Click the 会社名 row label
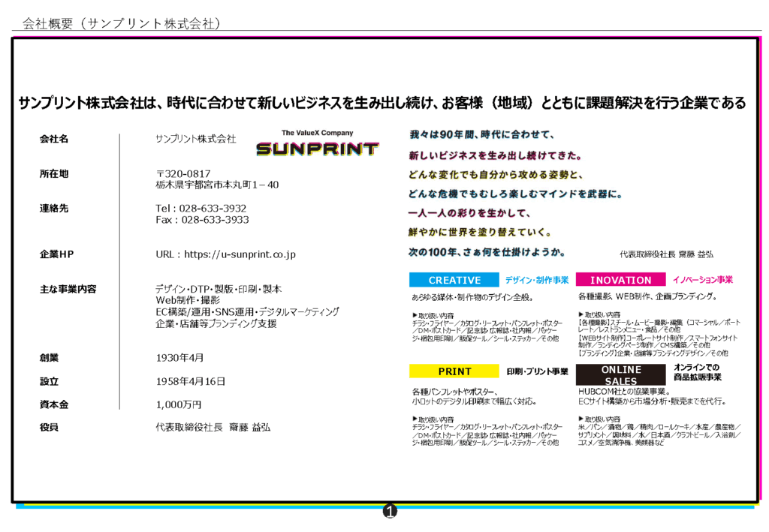This screenshot has width=769, height=532. (54, 139)
